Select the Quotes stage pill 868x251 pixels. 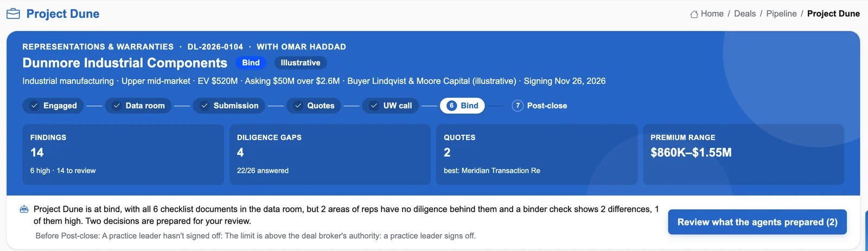click(x=314, y=106)
